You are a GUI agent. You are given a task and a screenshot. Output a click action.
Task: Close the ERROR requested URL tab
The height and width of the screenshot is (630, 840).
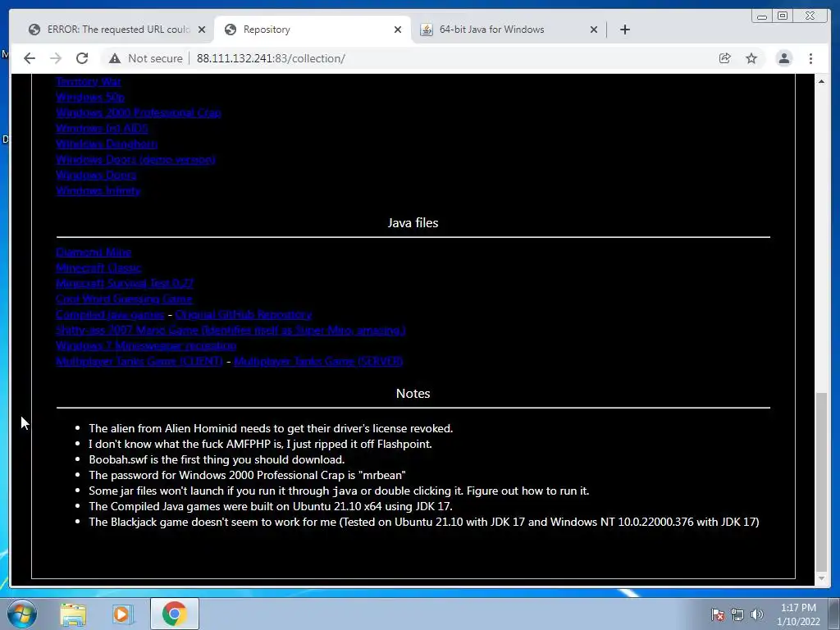click(x=202, y=30)
